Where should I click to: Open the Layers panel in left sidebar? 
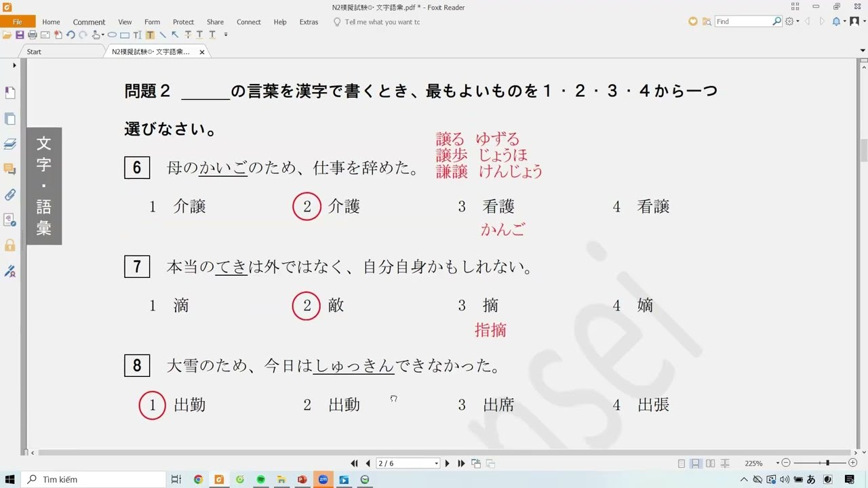point(9,144)
